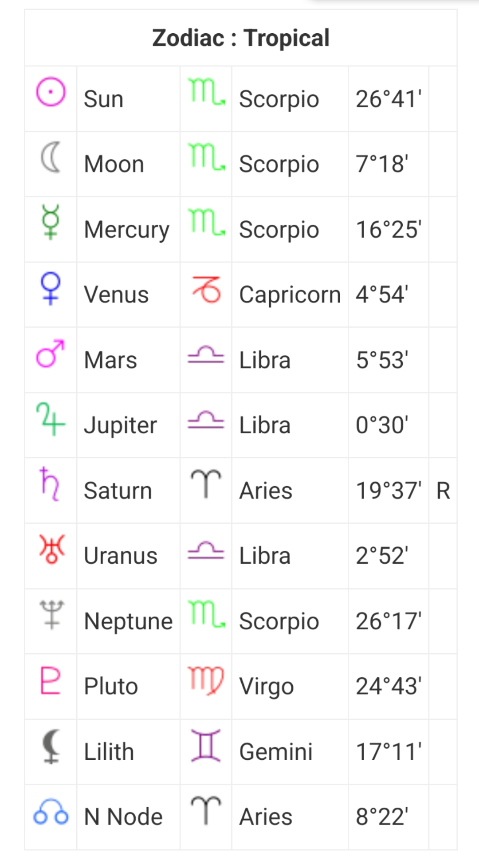Click the blue Venus symbol
The width and height of the screenshot is (479, 868).
(x=51, y=288)
